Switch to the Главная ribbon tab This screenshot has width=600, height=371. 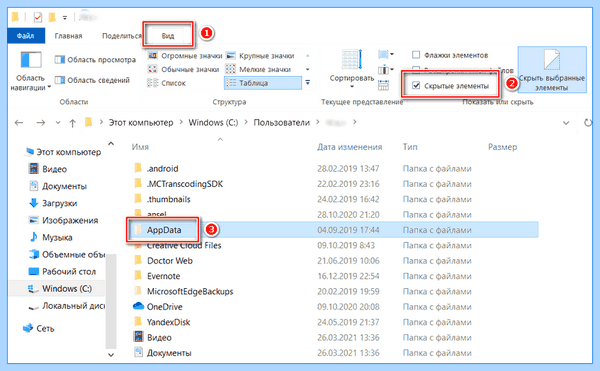tap(68, 36)
